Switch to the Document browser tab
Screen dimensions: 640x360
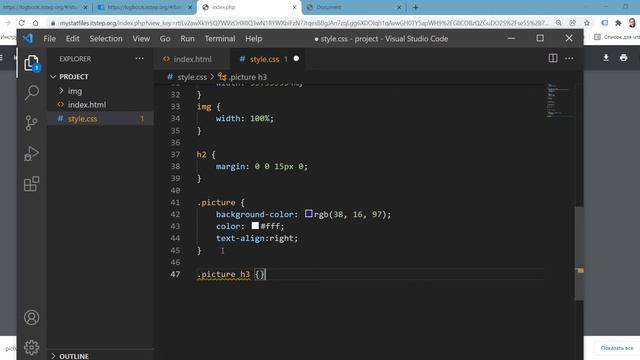click(x=353, y=7)
